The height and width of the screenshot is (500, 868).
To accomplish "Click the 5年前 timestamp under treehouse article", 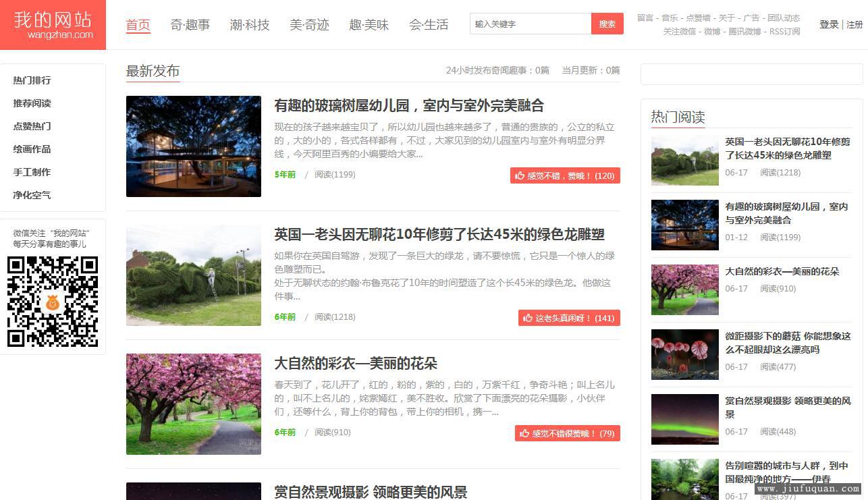I will point(285,175).
